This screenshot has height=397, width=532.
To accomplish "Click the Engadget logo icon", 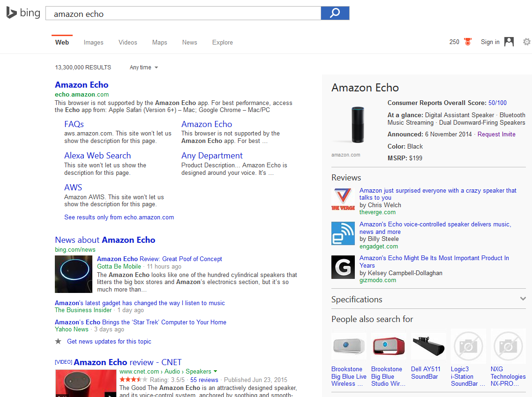I will point(343,233).
